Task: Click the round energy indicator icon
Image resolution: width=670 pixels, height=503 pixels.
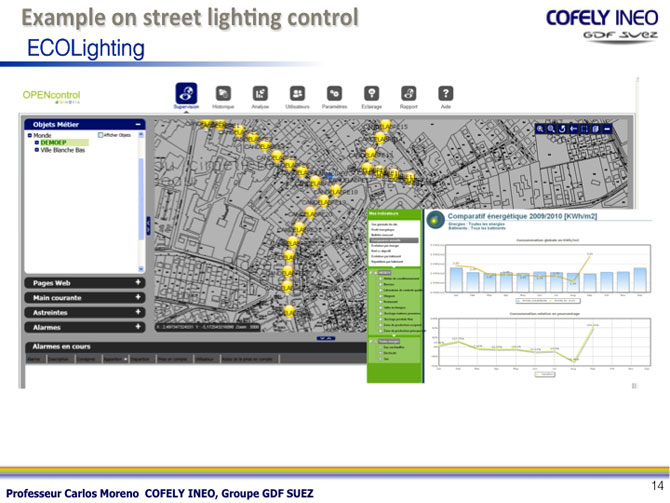Action: click(x=435, y=220)
